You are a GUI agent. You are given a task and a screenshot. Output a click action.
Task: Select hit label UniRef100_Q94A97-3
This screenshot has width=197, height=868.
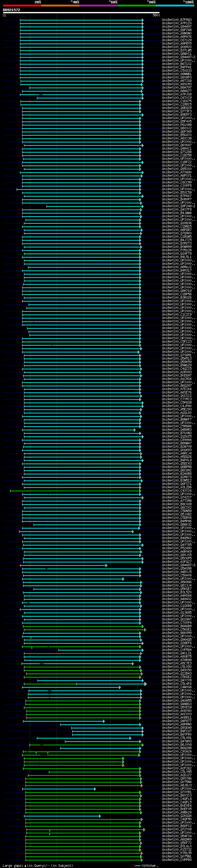[179, 565]
